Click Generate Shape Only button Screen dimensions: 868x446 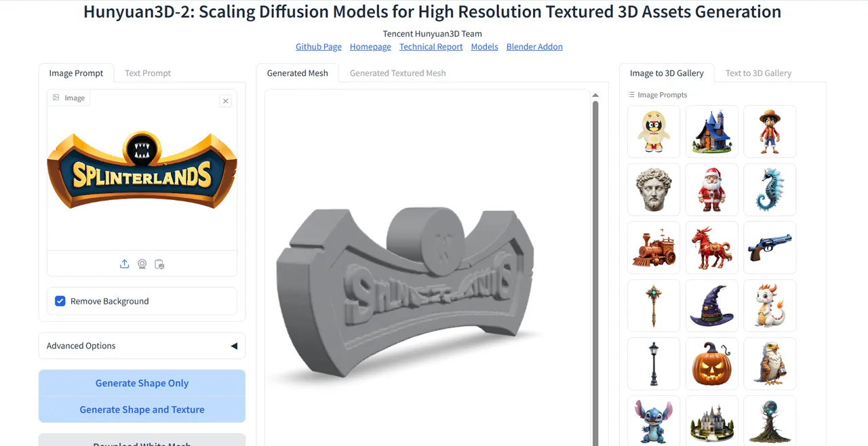(142, 383)
